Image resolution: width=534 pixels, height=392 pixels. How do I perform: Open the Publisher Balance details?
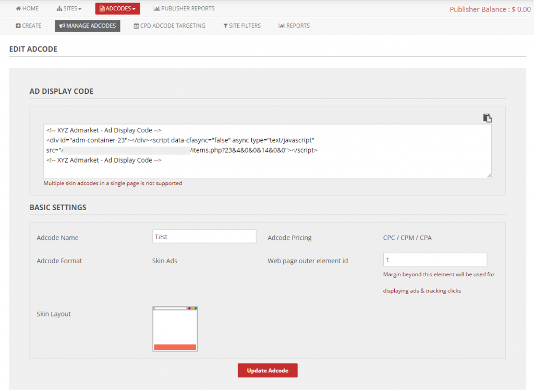490,9
